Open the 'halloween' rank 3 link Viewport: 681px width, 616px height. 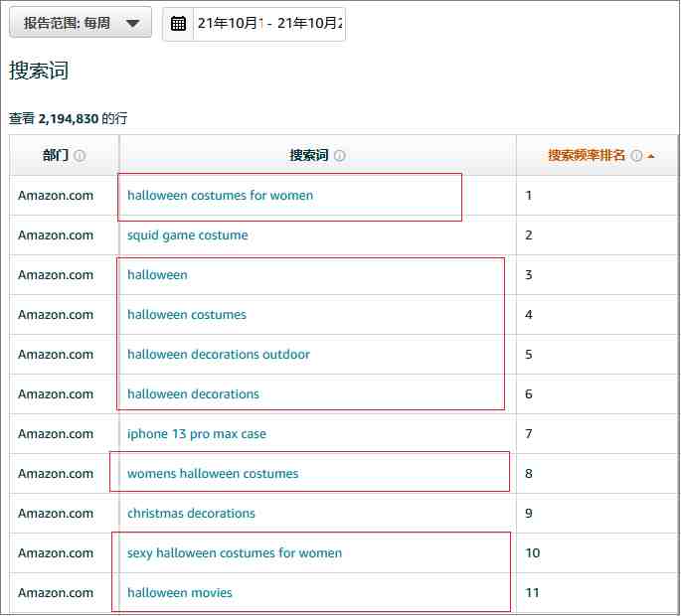pos(157,275)
